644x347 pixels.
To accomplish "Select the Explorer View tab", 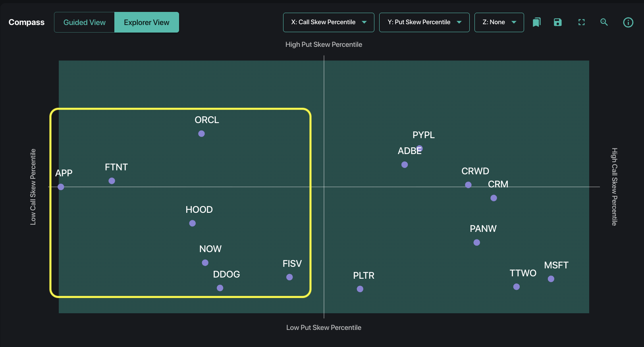I will 147,22.
